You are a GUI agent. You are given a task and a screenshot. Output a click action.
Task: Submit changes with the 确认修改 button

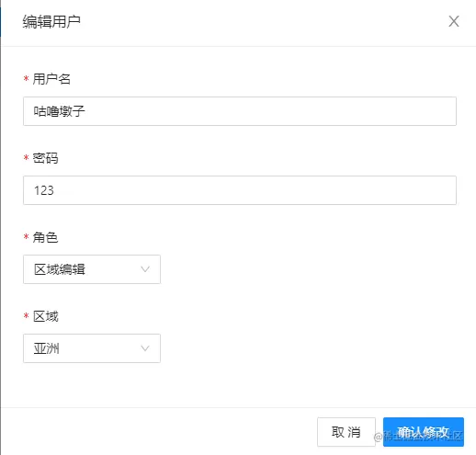[x=424, y=432]
